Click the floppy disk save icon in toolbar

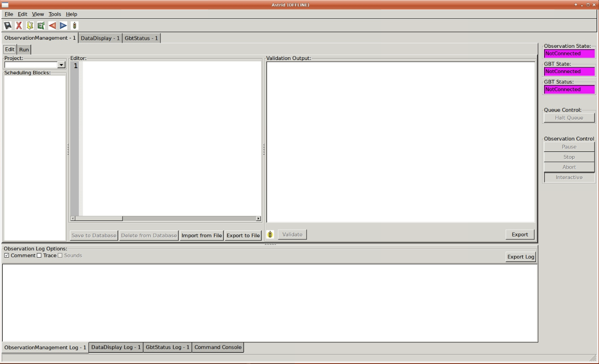click(8, 26)
